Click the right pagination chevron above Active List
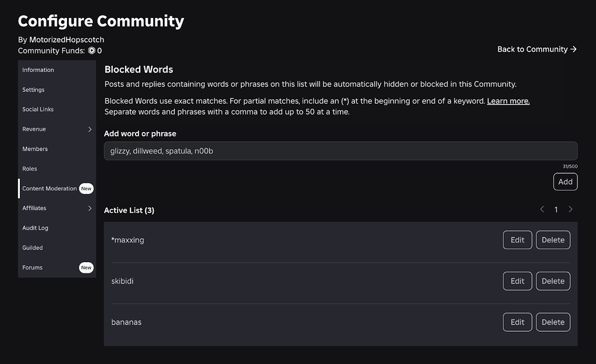Screen dimensions: 596x364 coord(570,209)
